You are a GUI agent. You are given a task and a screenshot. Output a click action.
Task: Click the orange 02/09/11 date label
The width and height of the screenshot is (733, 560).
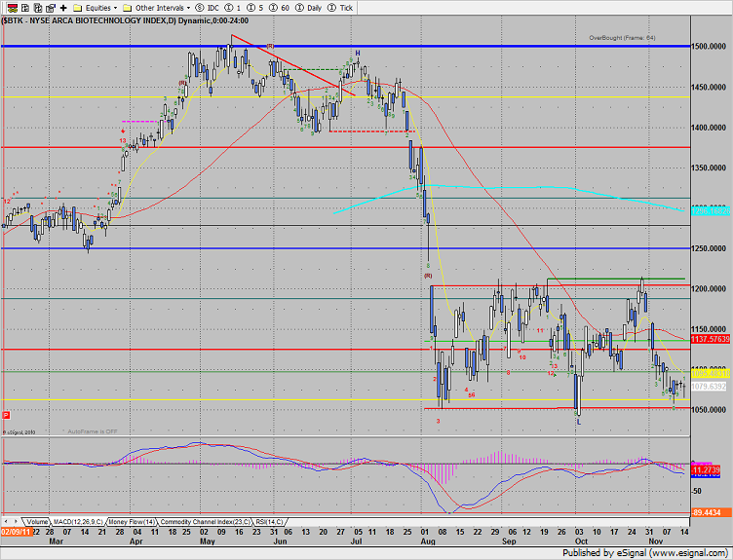(x=16, y=532)
